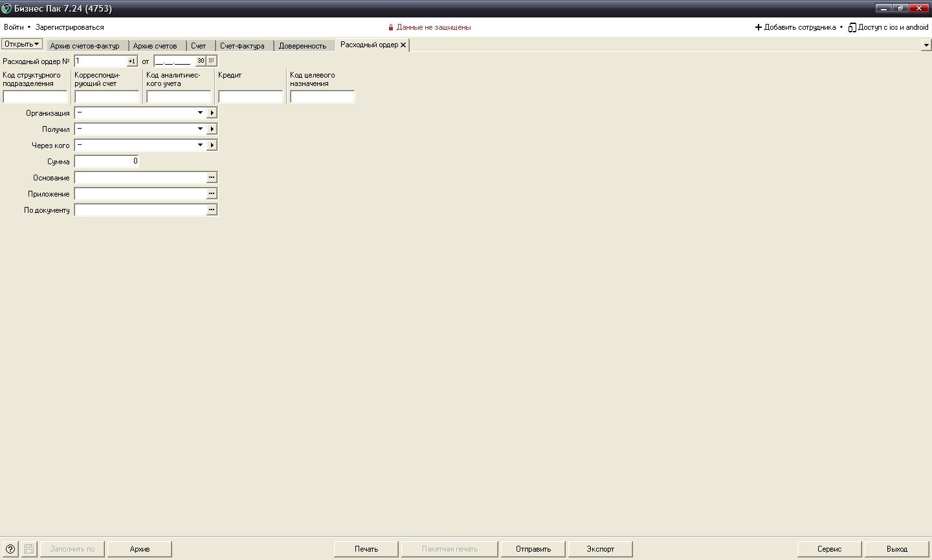932x560 pixels.
Task: Expand the tab list arrow at right
Action: [926, 45]
